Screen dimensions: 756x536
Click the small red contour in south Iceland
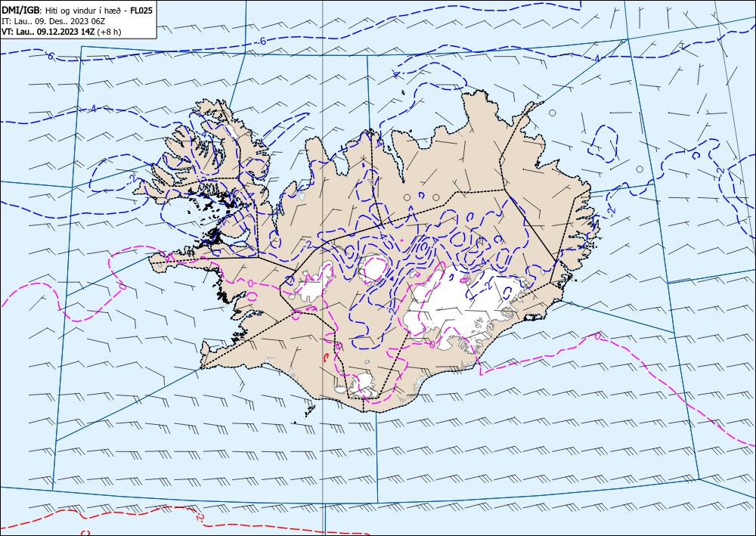327,357
